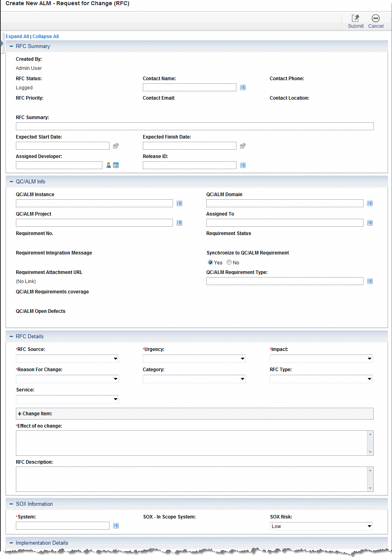The height and width of the screenshot is (557, 392).
Task: Select Yes for Synchronize to QC/ALM Requirement
Action: pyautogui.click(x=210, y=262)
